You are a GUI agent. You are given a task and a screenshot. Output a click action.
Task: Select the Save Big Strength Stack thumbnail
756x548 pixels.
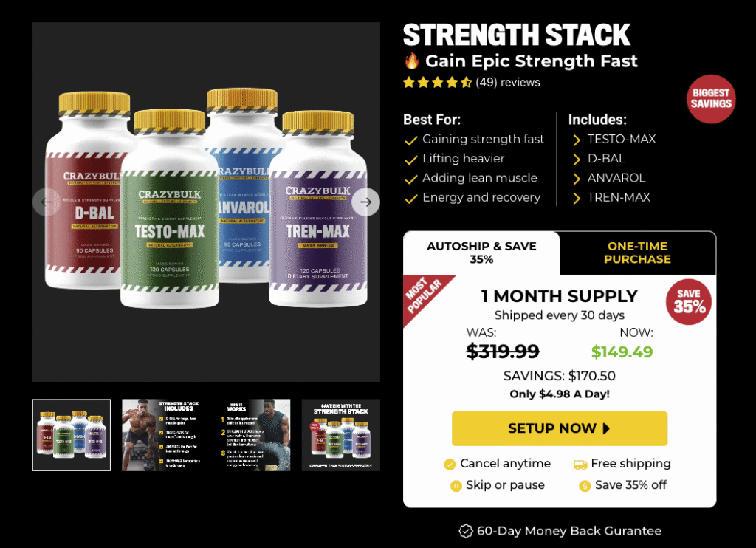[341, 435]
